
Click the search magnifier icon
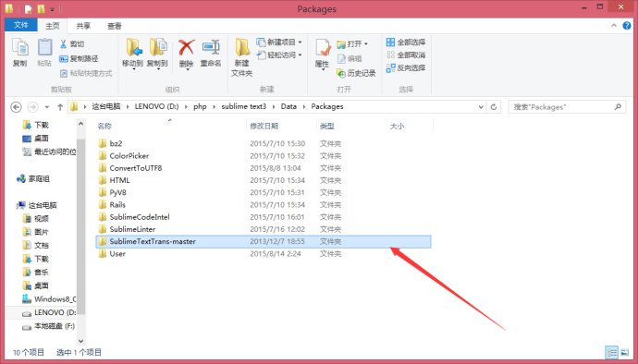tap(618, 107)
